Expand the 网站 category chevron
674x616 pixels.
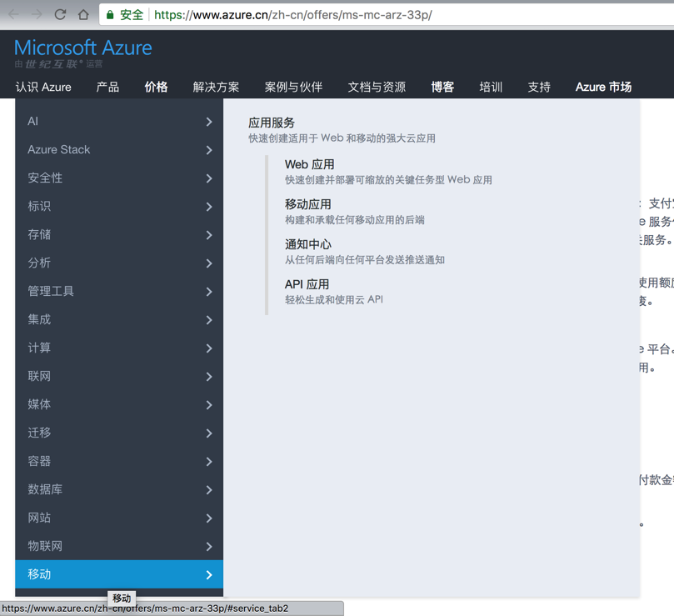click(x=209, y=518)
